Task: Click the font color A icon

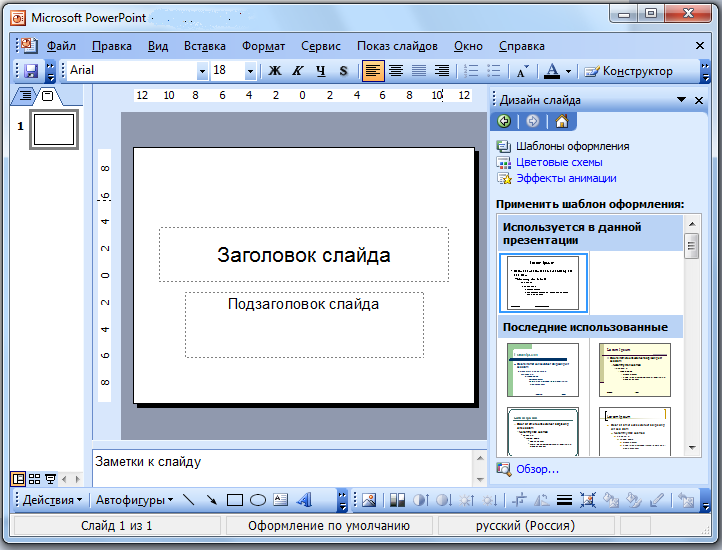Action: pyautogui.click(x=552, y=70)
